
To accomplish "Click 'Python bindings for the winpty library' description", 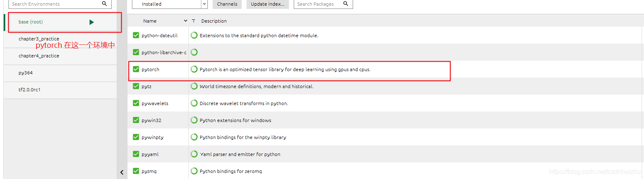I will (243, 137).
